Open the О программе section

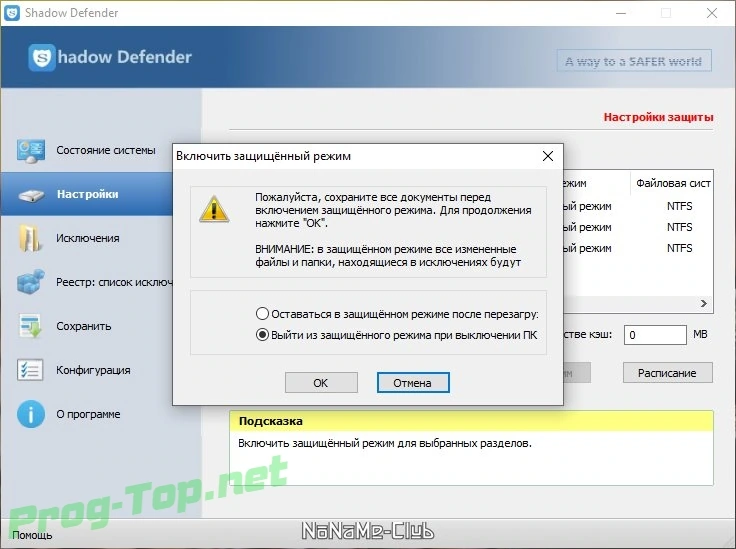(x=88, y=414)
